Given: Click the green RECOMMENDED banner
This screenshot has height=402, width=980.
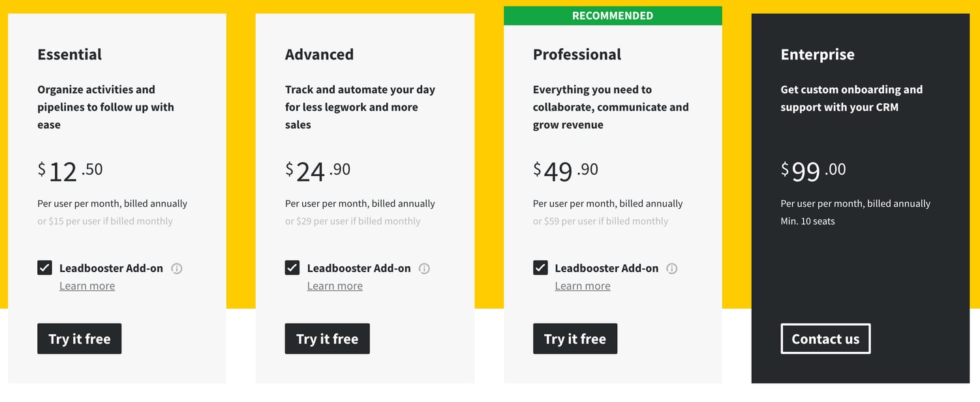Looking at the screenshot, I should point(612,15).
